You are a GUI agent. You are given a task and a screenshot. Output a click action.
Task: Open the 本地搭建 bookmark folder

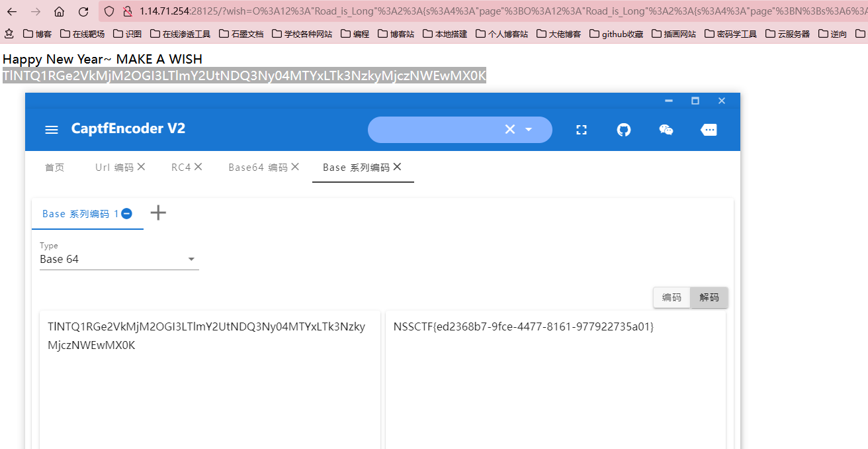(x=445, y=34)
